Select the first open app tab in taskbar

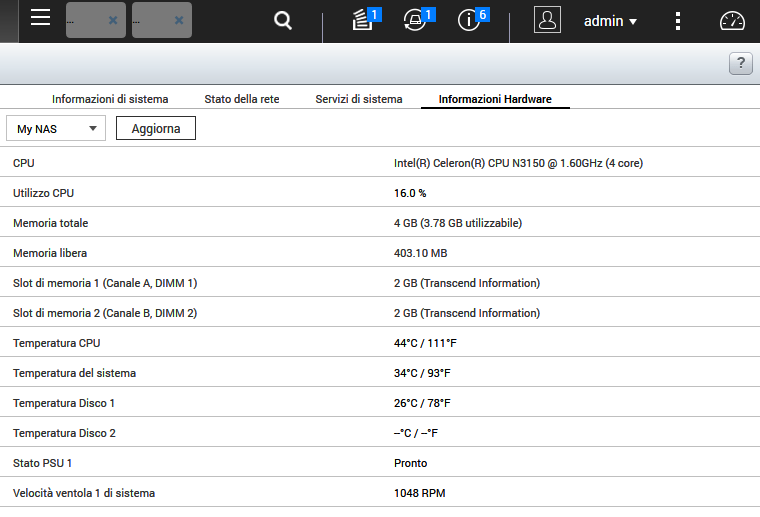(x=86, y=20)
